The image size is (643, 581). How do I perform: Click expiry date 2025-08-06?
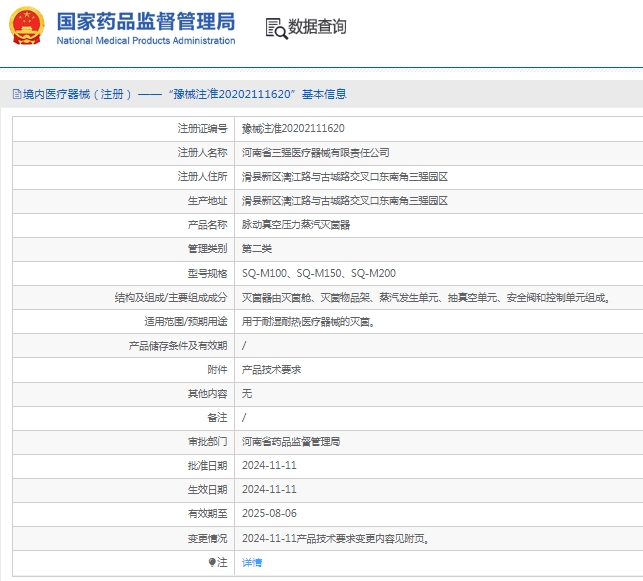click(269, 513)
